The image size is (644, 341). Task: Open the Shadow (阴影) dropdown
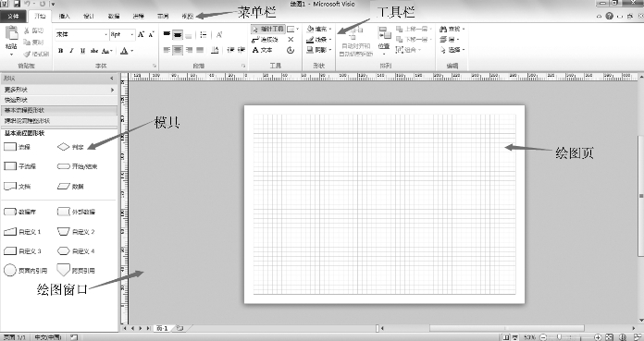point(319,50)
